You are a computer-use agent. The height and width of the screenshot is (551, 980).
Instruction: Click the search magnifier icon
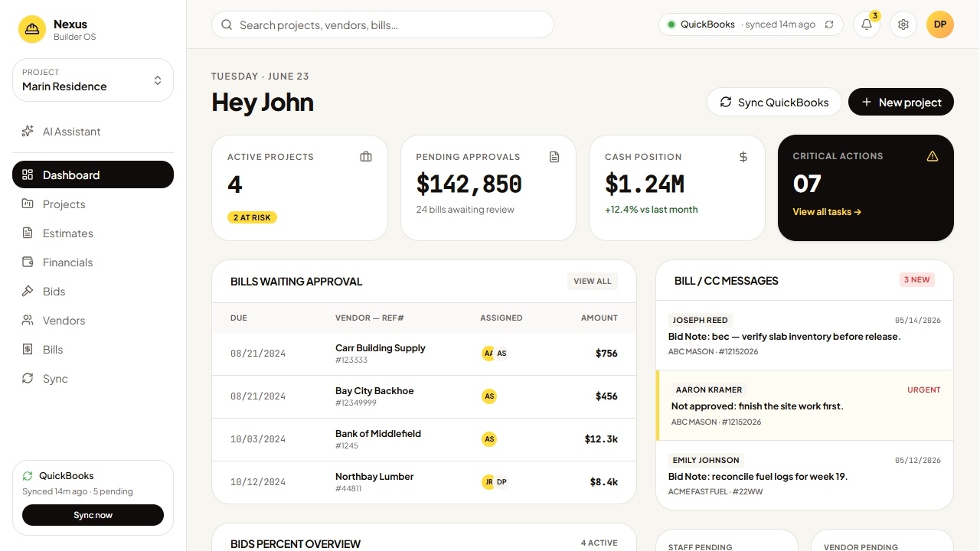coord(227,24)
